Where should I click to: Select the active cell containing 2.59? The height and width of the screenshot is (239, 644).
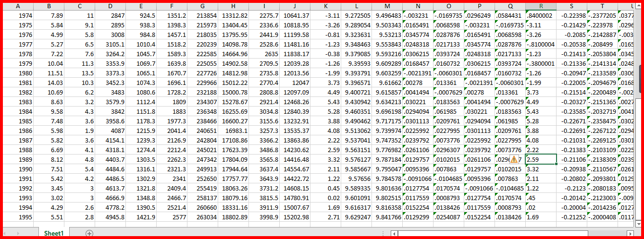point(541,159)
